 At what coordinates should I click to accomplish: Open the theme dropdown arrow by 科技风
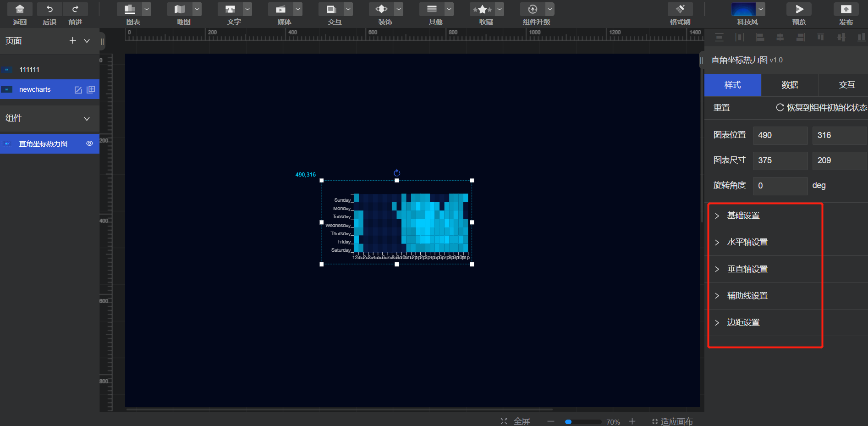(x=761, y=9)
